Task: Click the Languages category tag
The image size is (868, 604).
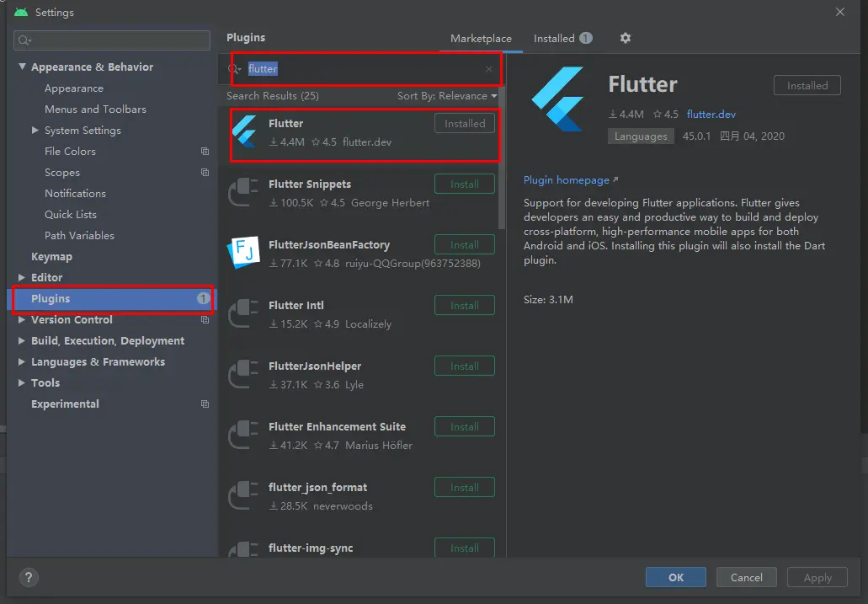Action: click(x=641, y=136)
